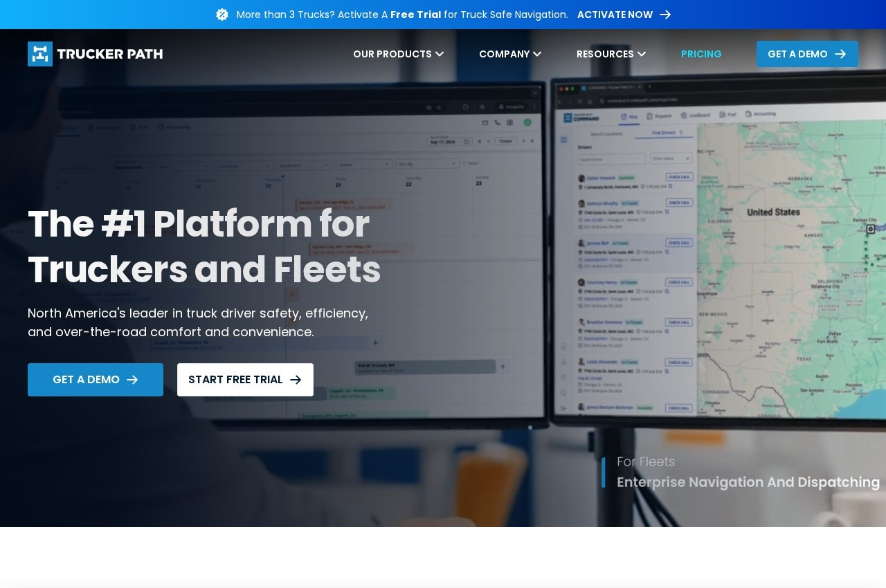Follow the ACTIVATE NOW link
The height and width of the screenshot is (588, 886).
pyautogui.click(x=624, y=15)
